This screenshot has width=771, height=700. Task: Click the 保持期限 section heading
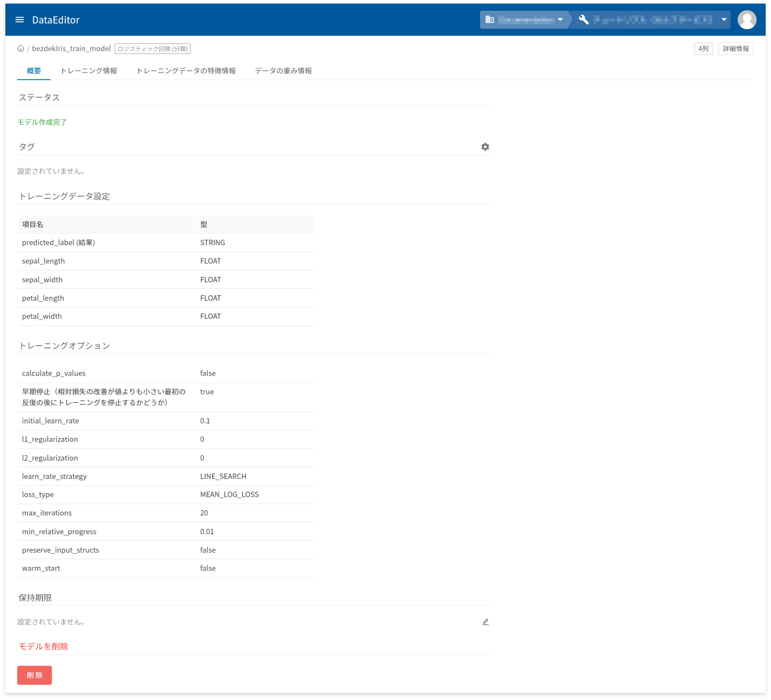(35, 598)
